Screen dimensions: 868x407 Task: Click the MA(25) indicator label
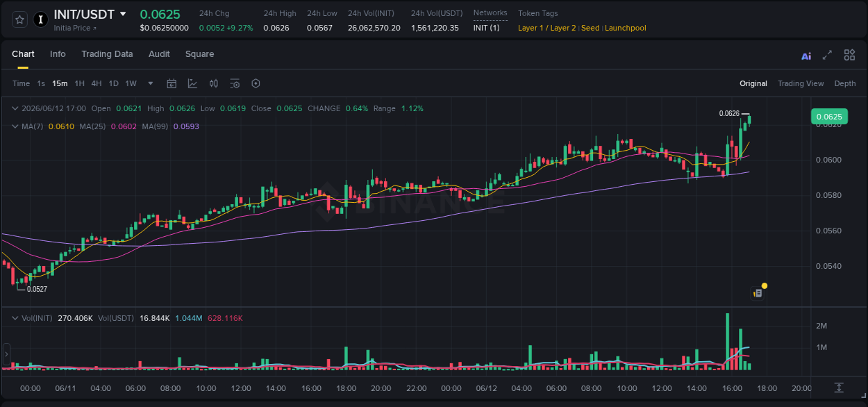pos(92,126)
